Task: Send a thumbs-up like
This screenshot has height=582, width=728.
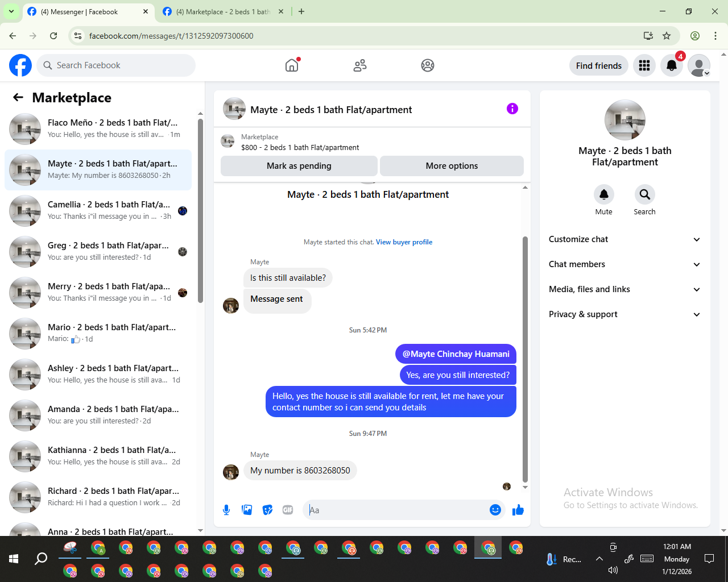Action: tap(518, 510)
